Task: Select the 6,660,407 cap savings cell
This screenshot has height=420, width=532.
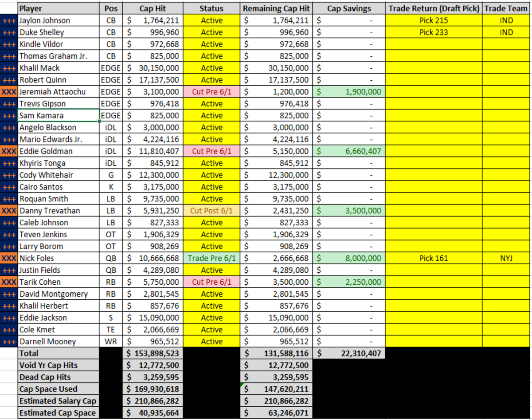Action: pyautogui.click(x=349, y=151)
